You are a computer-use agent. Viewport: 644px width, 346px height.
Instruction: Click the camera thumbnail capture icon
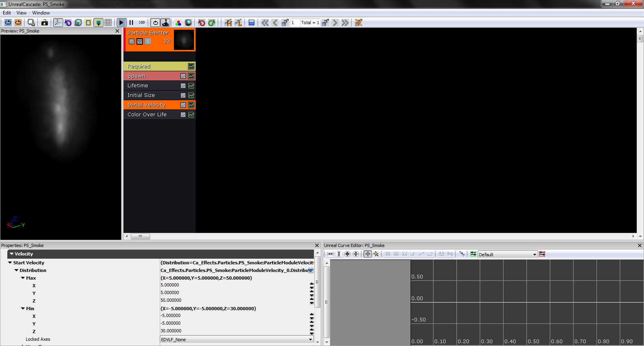point(45,23)
